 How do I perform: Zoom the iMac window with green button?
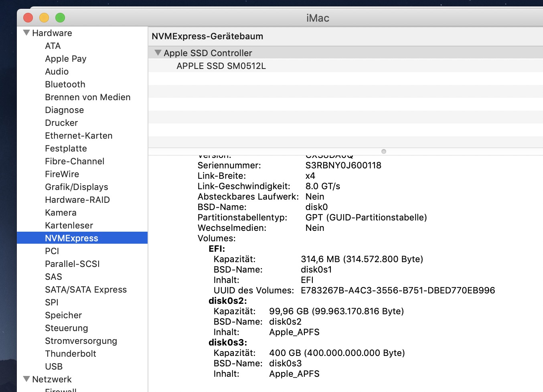(x=60, y=18)
